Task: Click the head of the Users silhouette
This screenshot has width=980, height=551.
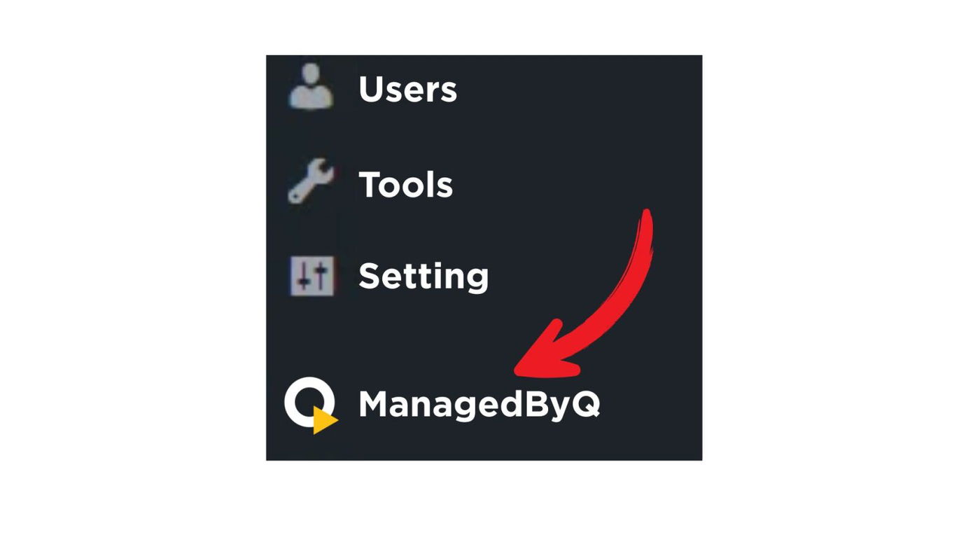Action: click(311, 75)
